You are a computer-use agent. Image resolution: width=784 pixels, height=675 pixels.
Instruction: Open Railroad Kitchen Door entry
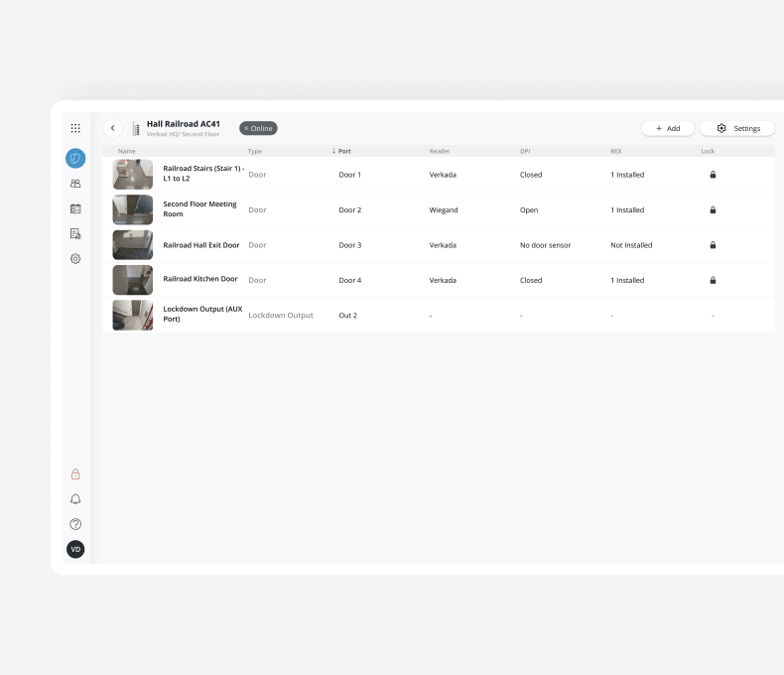coord(200,279)
